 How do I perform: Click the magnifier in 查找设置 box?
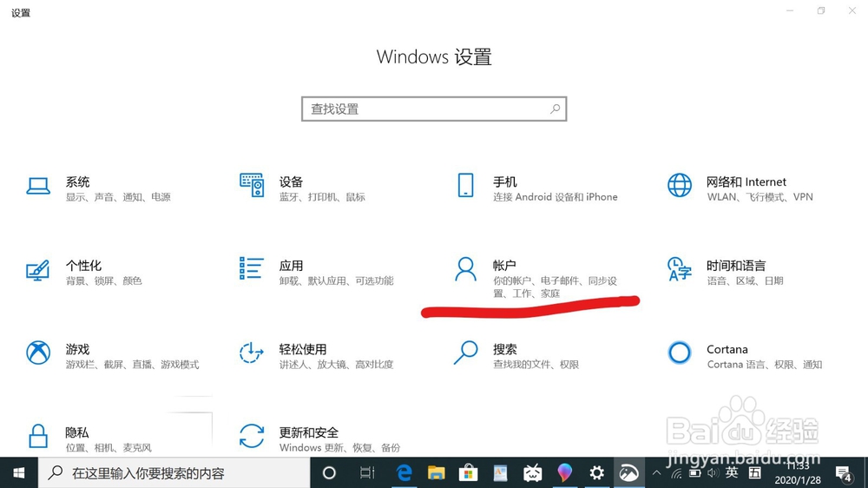555,109
